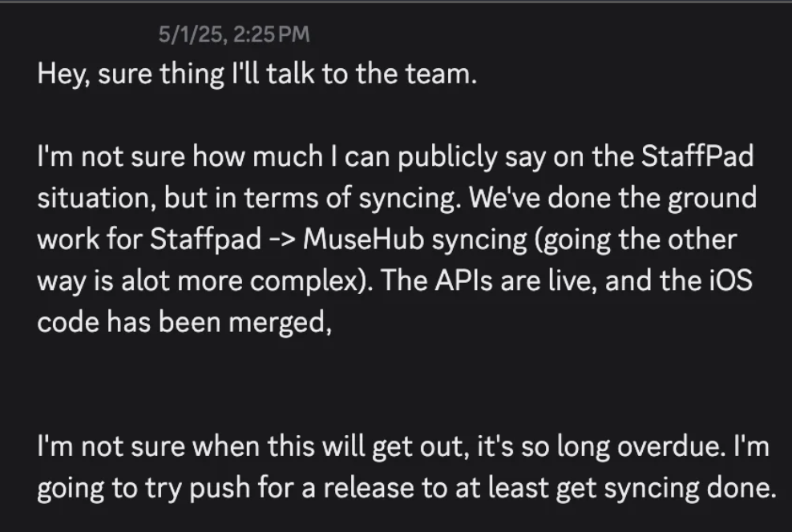The image size is (792, 532).
Task: Click the word "situation," starting the third line
Action: (x=96, y=198)
